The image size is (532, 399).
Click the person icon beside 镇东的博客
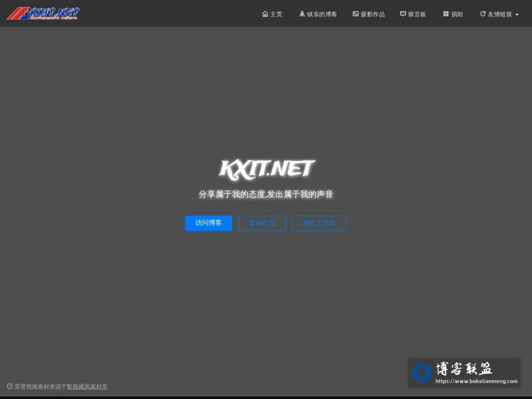coord(302,14)
